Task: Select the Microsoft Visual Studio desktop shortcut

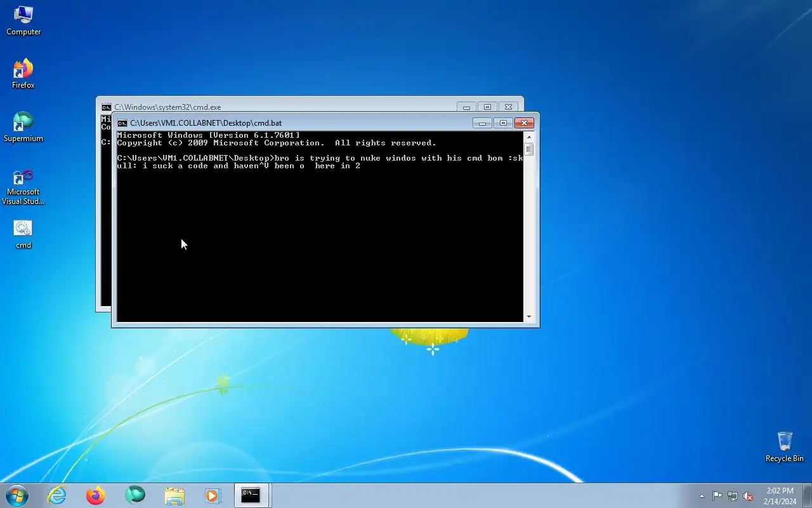Action: click(x=23, y=187)
